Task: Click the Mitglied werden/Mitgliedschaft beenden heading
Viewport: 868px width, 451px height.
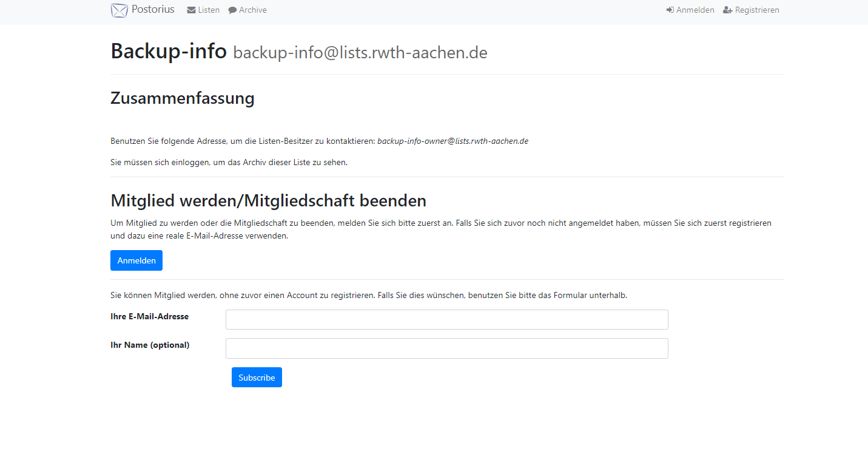Action: pos(268,200)
